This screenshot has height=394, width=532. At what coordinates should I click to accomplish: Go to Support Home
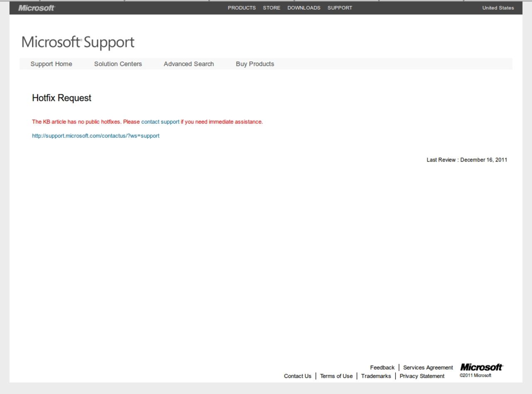coord(51,64)
